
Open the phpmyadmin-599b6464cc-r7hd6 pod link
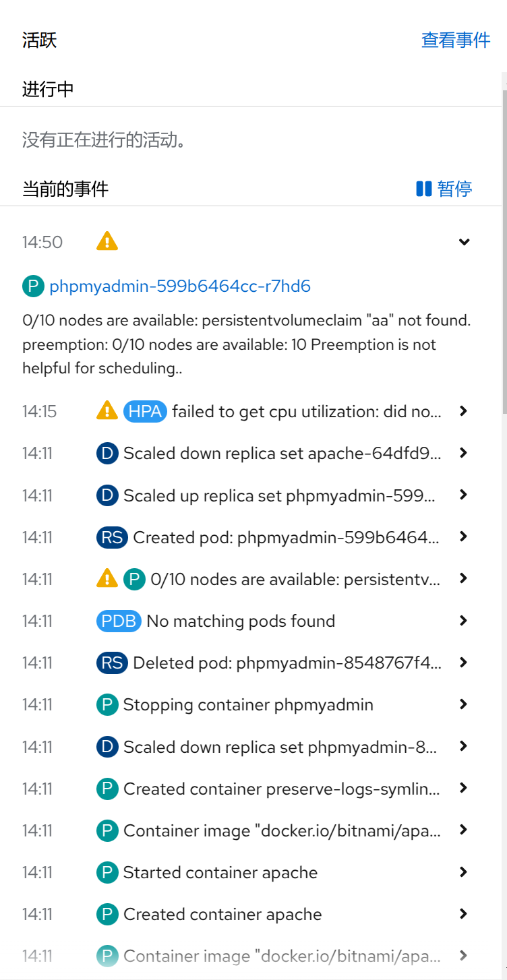point(180,286)
